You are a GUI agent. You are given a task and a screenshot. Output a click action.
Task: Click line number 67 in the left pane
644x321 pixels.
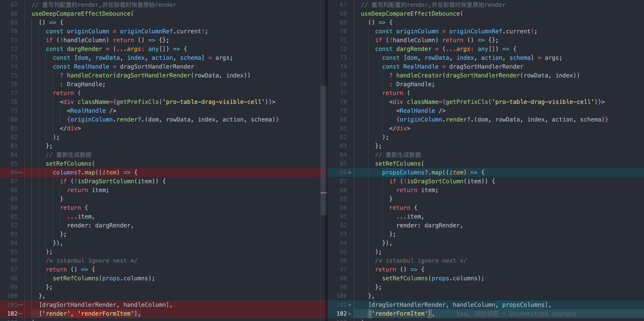tap(14, 4)
